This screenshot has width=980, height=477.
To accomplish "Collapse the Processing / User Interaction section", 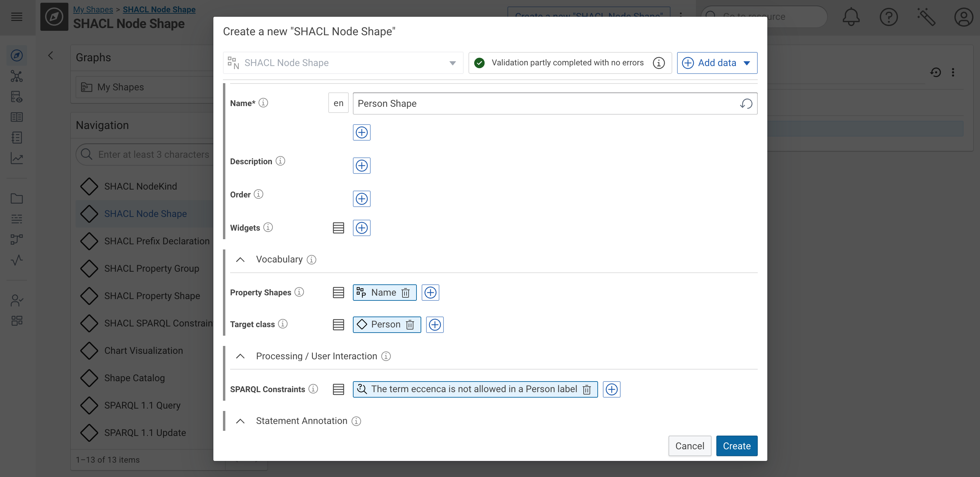I will pyautogui.click(x=240, y=356).
